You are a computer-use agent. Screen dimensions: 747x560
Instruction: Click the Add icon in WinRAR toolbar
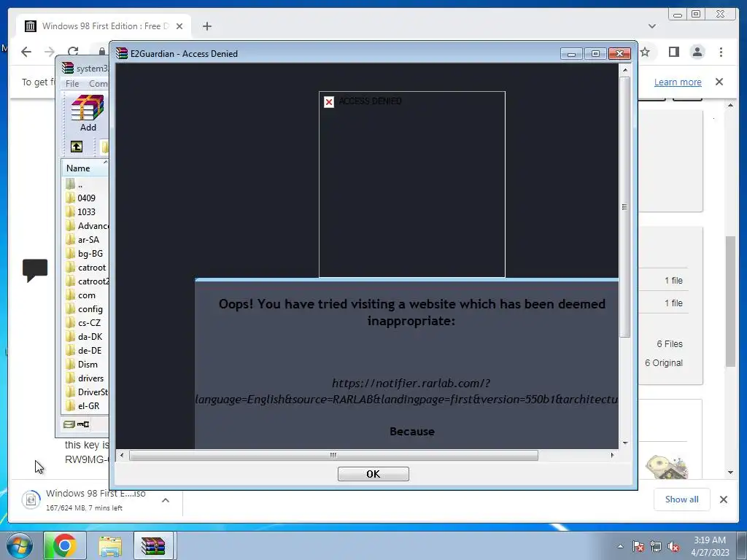(x=88, y=113)
